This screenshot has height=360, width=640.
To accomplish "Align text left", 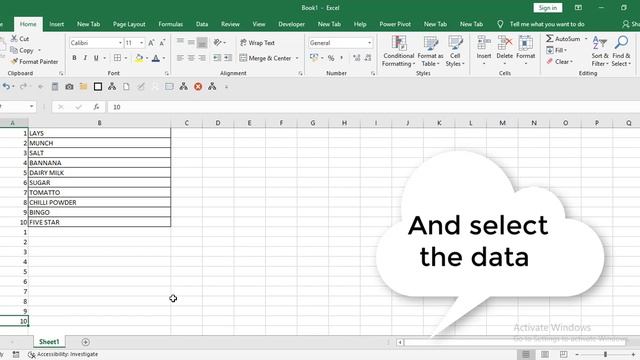I will (180, 58).
